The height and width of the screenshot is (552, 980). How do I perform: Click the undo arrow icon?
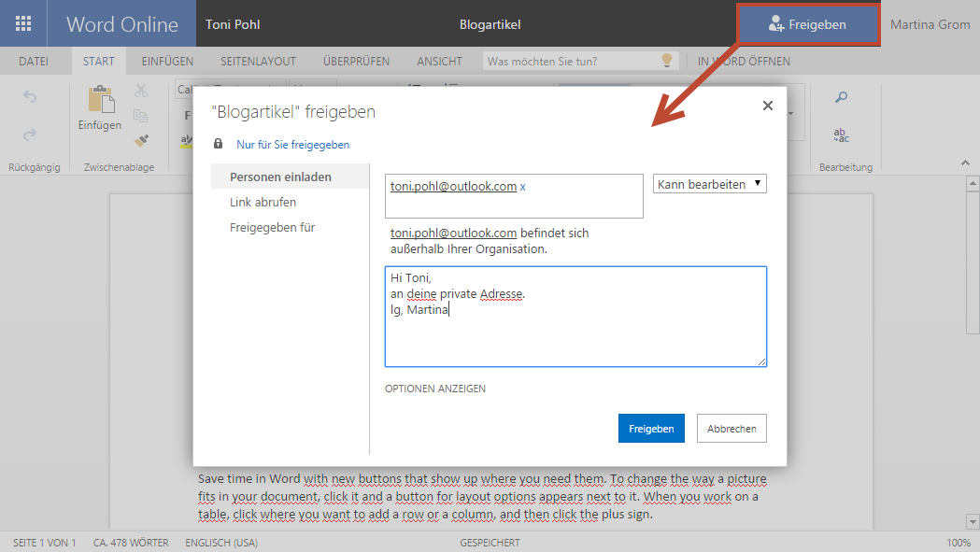[30, 97]
